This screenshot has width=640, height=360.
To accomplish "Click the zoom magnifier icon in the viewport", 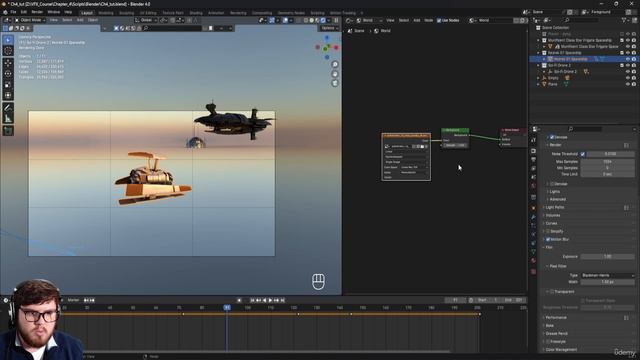I will point(335,64).
